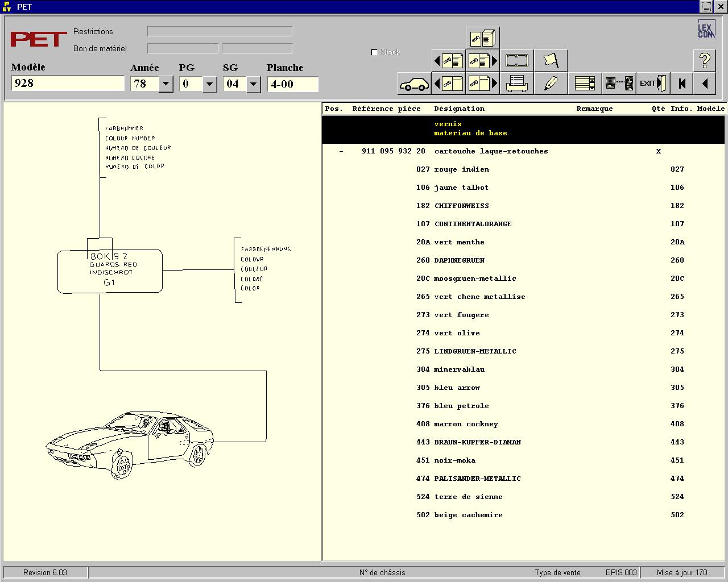
Task: Click the EXIT door button
Action: (x=653, y=84)
